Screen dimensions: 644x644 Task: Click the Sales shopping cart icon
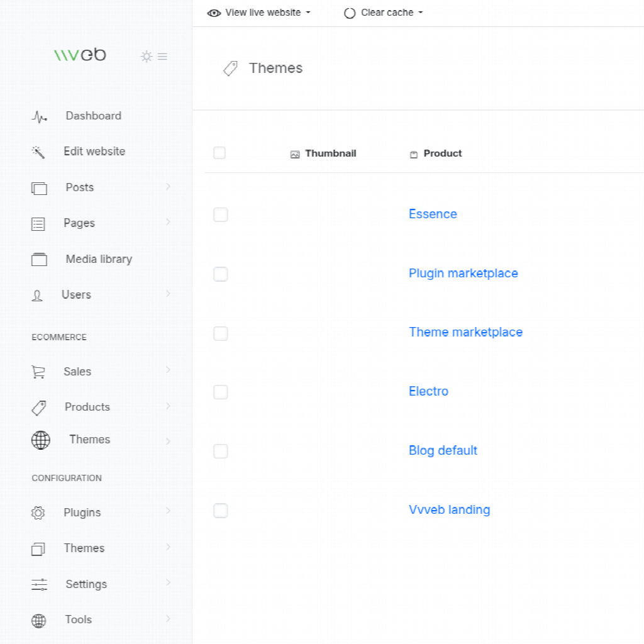pyautogui.click(x=38, y=372)
